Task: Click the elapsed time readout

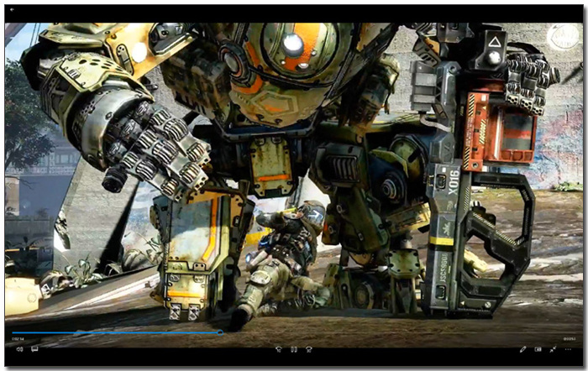Action: tap(18, 339)
